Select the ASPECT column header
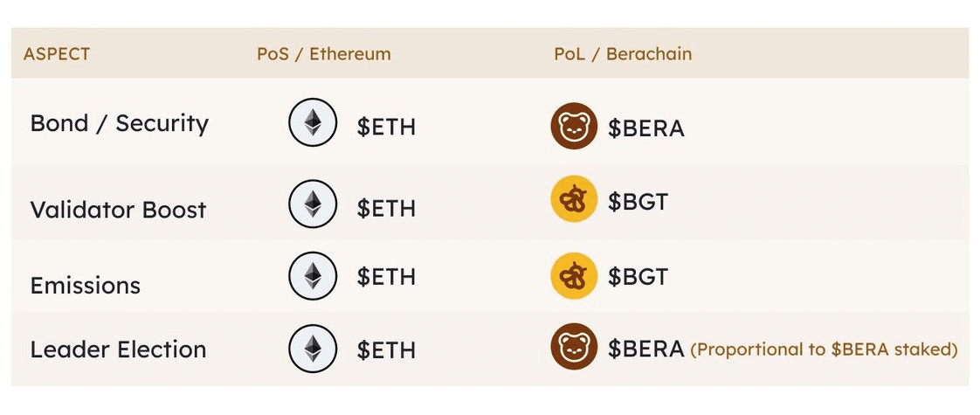The width and height of the screenshot is (980, 415). pyautogui.click(x=57, y=54)
